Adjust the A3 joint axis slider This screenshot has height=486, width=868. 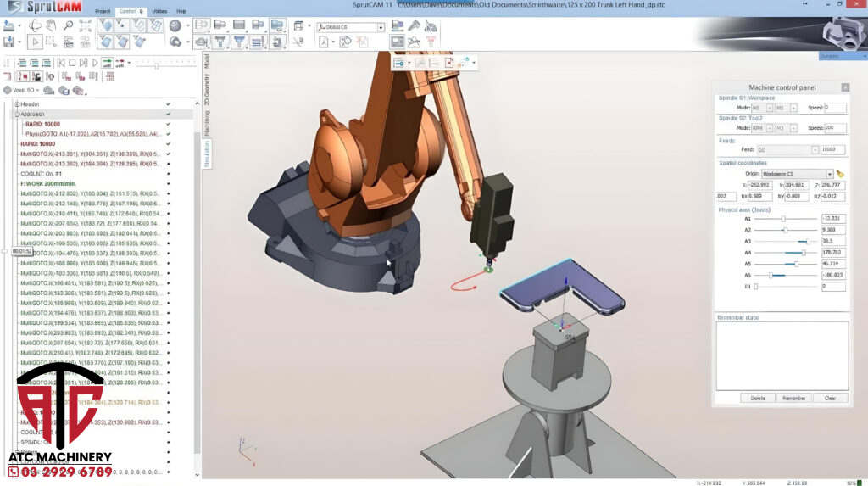808,241
